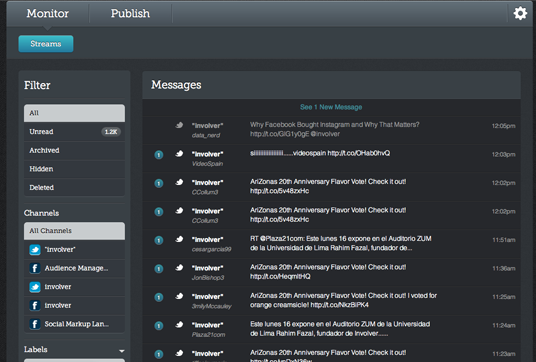Viewport: 536px width, 362px height.
Task: Click Twitter bird icon in VideoSpain message
Action: (179, 153)
